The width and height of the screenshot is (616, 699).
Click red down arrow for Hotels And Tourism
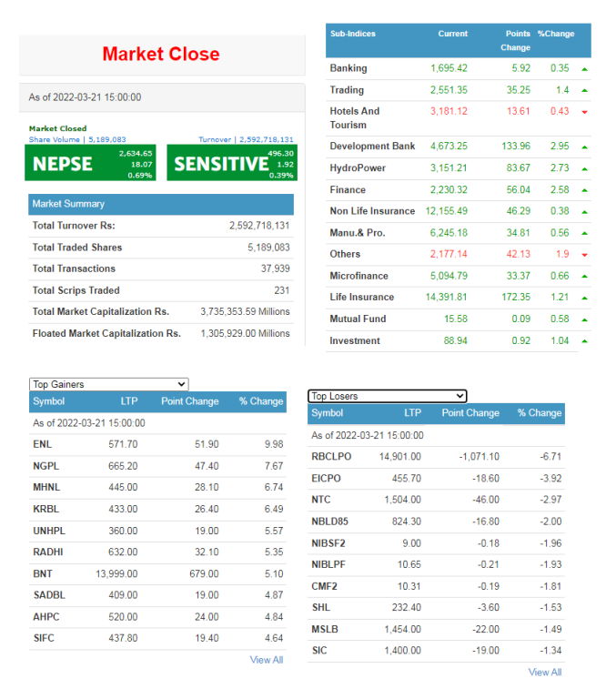pyautogui.click(x=584, y=112)
